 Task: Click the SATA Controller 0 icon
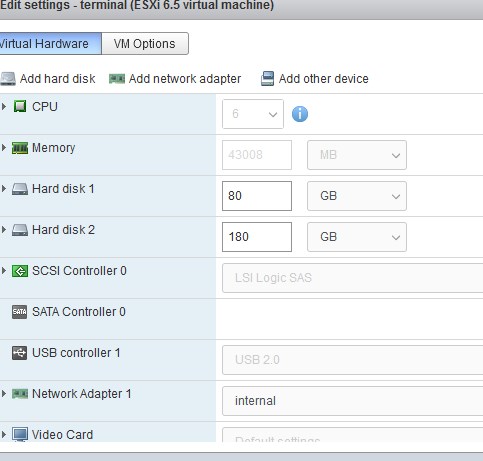click(20, 312)
